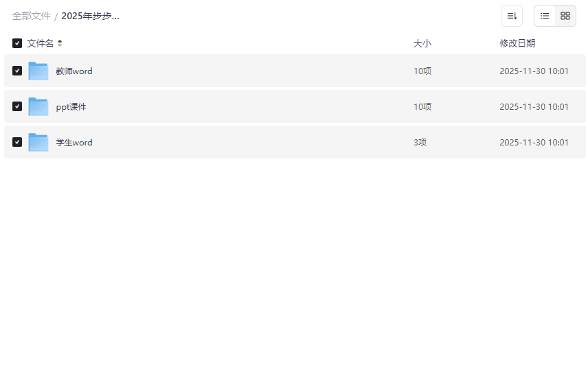This screenshot has width=588, height=365.
Task: Click the 2025年步步... breadcrumb folder
Action: click(x=90, y=16)
